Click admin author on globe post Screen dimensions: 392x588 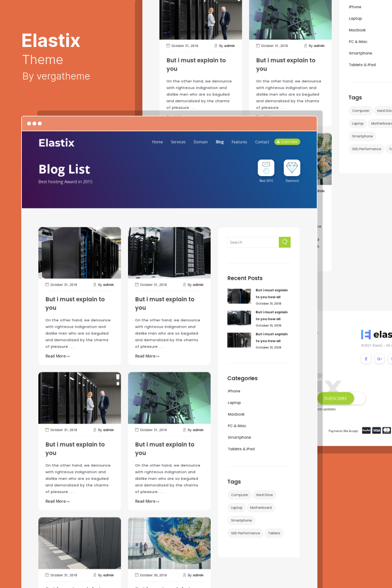click(198, 575)
